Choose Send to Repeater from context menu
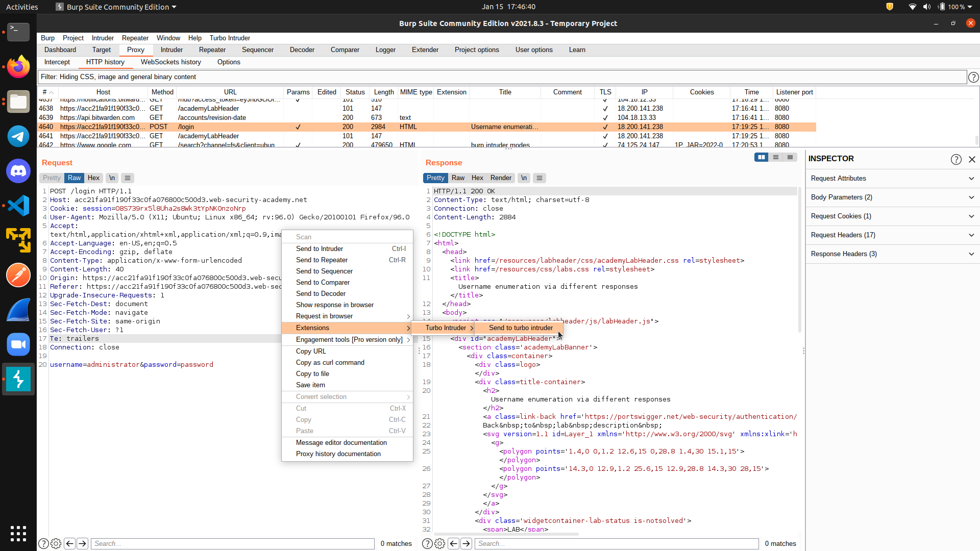Viewport: 980px width, 551px height. 347,260
